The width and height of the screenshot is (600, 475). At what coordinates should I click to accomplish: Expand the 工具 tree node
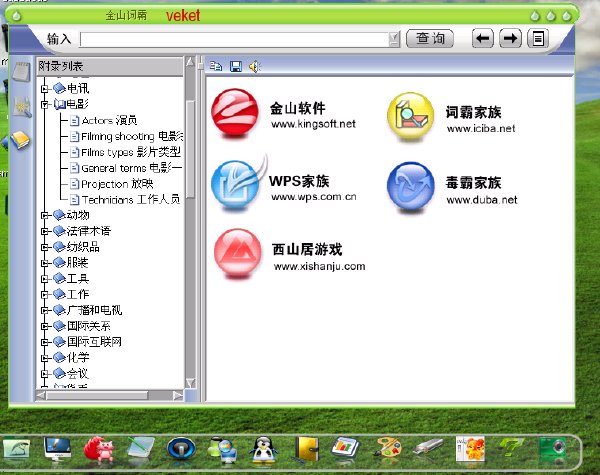45,279
